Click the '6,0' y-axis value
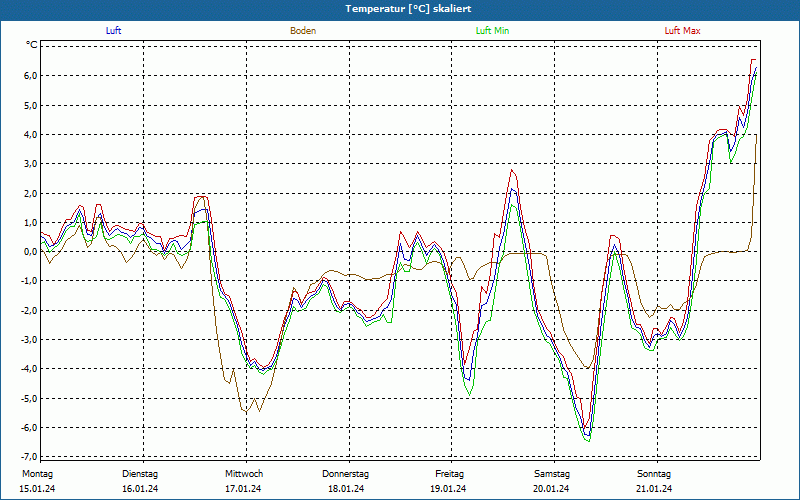Viewport: 800px width, 500px height. (x=31, y=76)
